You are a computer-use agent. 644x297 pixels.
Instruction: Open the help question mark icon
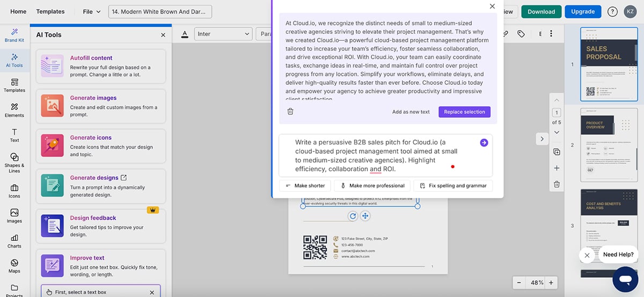coord(612,11)
